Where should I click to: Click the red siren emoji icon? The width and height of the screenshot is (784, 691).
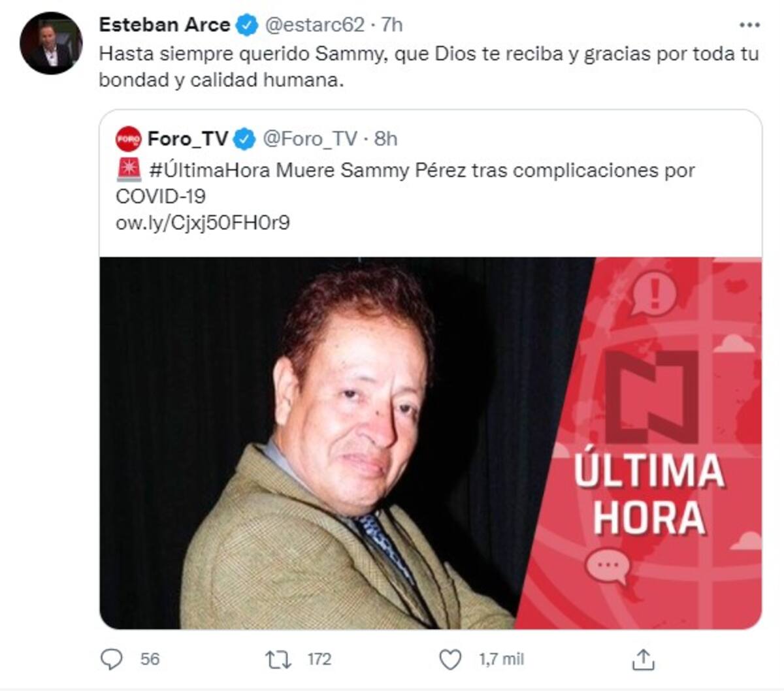tap(129, 170)
